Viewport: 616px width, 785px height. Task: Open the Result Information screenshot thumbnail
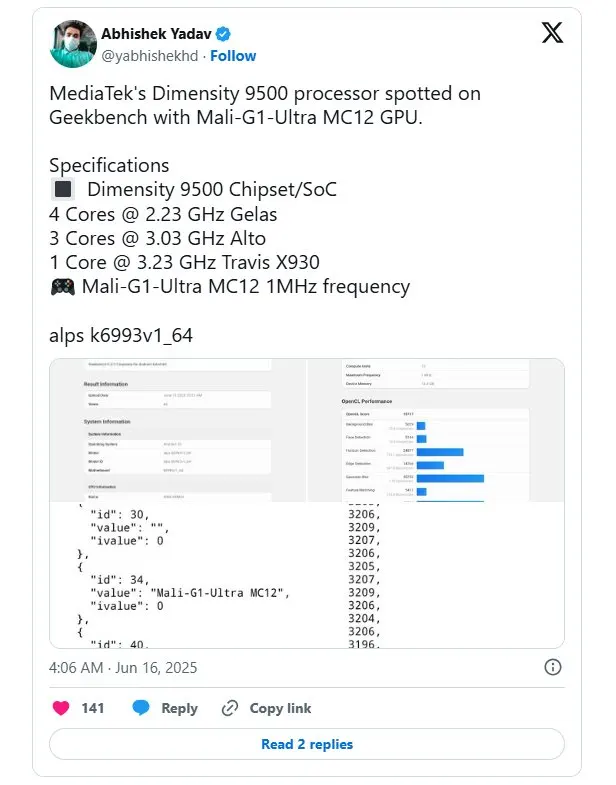pos(178,430)
